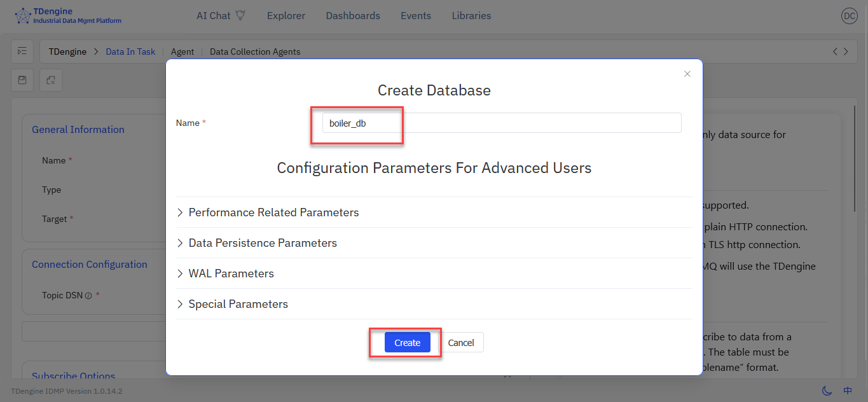Expand Special Parameters section
The width and height of the screenshot is (868, 402).
coord(238,304)
